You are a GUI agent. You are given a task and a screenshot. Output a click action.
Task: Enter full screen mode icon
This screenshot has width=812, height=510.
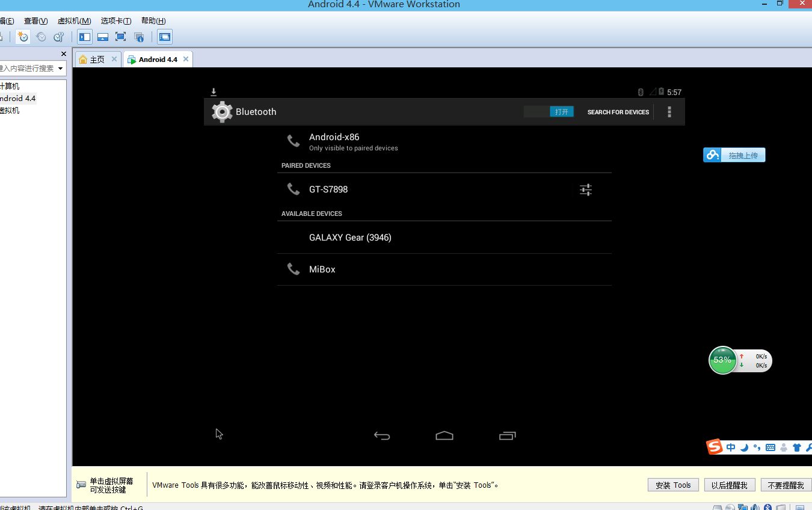[x=120, y=37]
